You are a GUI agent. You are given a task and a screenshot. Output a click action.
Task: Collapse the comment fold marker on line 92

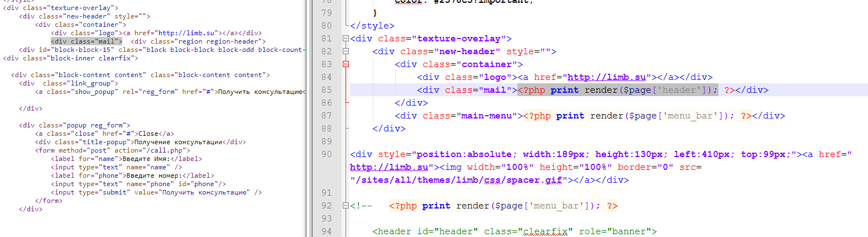pyautogui.click(x=346, y=206)
